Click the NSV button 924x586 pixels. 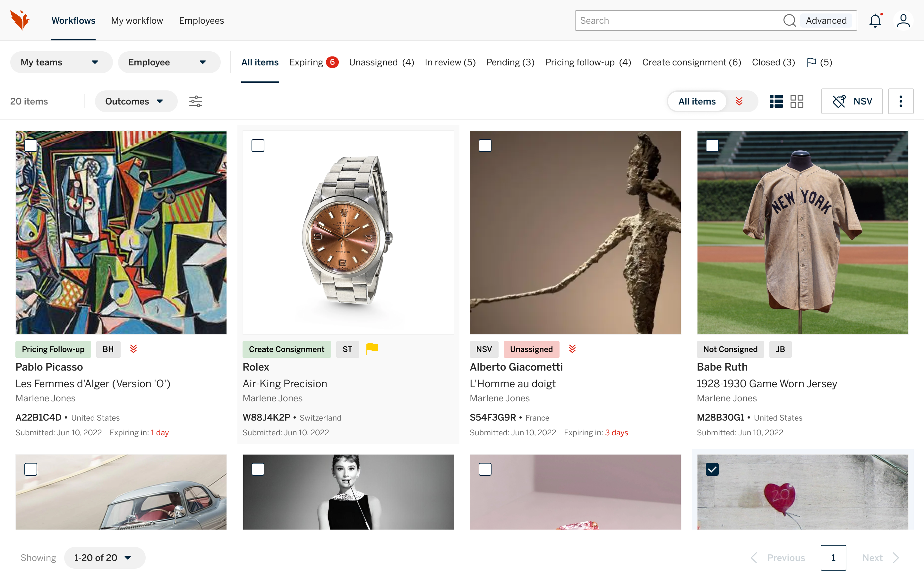852,101
